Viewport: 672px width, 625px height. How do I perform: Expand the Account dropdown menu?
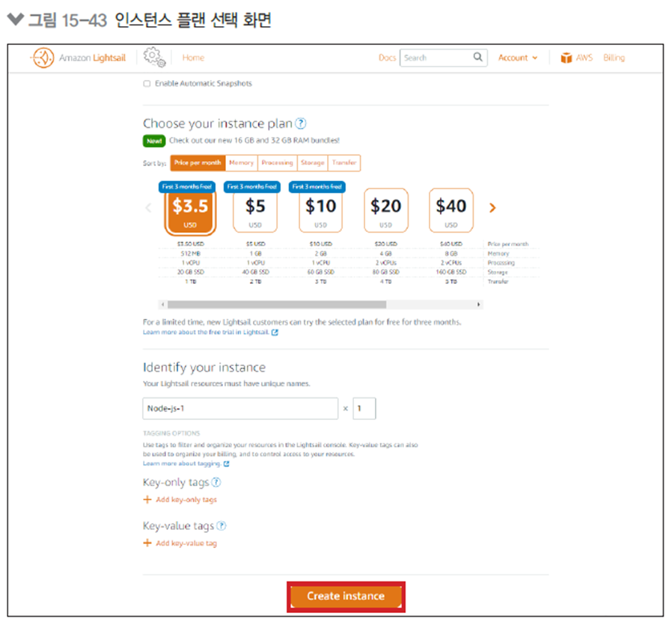(517, 58)
